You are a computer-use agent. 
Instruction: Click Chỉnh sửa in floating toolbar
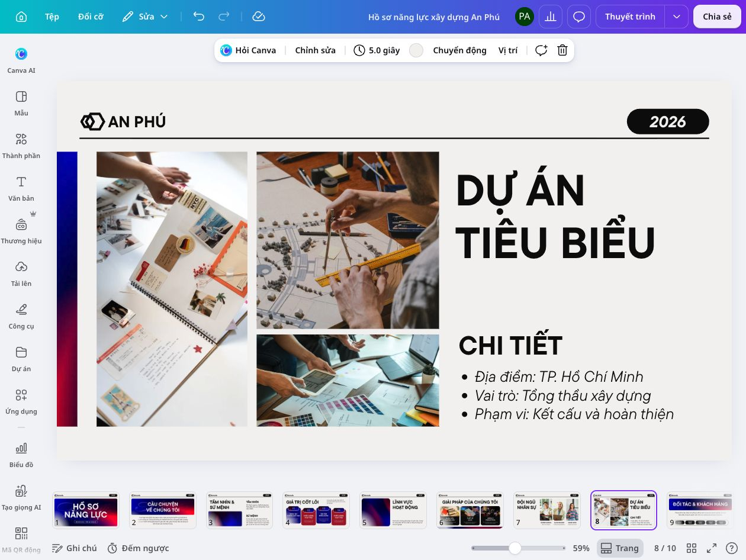click(315, 50)
